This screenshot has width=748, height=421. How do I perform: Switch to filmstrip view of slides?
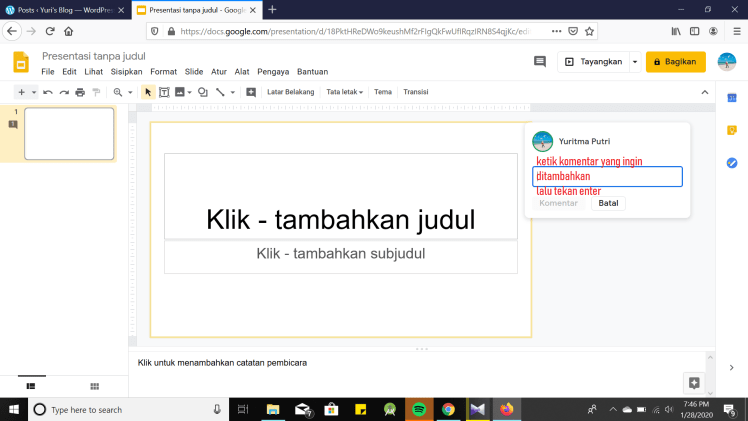coord(31,385)
